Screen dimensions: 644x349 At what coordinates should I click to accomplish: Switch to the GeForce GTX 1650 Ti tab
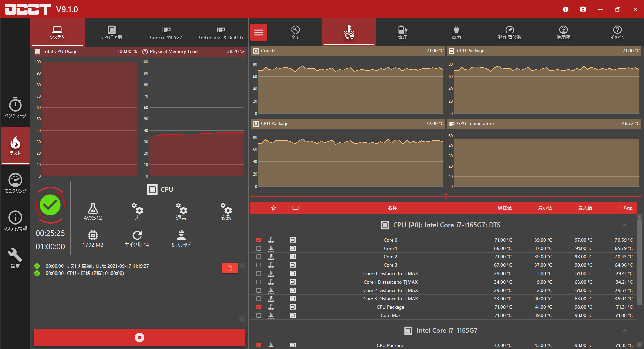point(221,32)
